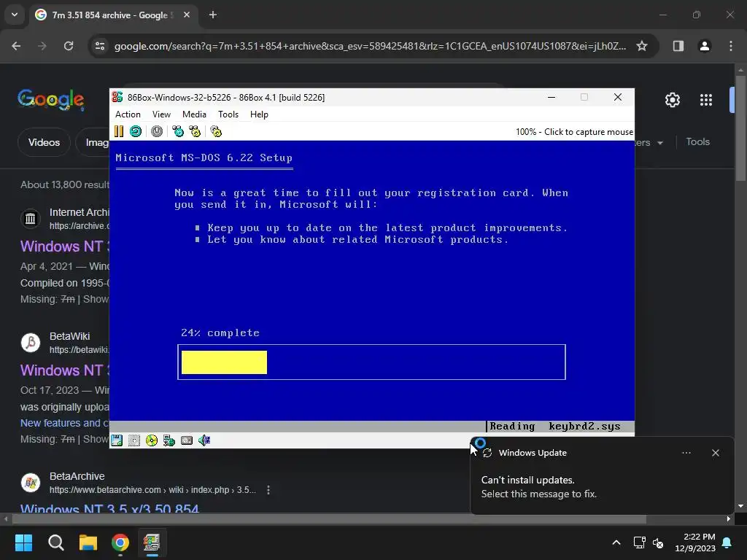Open File Explorer from the taskbar

point(88,542)
